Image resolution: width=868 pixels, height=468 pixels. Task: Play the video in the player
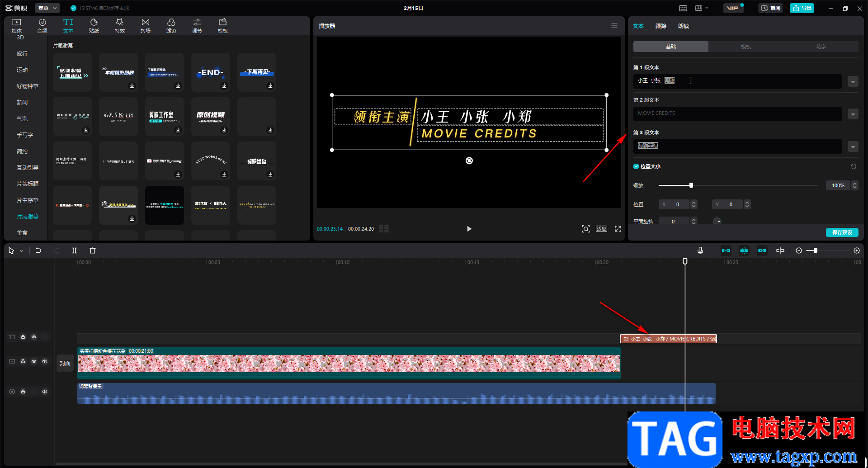pyautogui.click(x=469, y=229)
